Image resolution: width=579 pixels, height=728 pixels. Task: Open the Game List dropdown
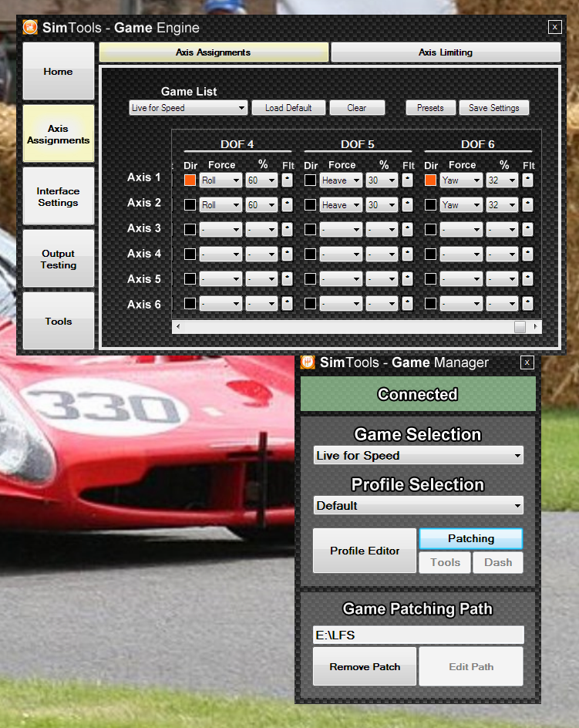188,108
